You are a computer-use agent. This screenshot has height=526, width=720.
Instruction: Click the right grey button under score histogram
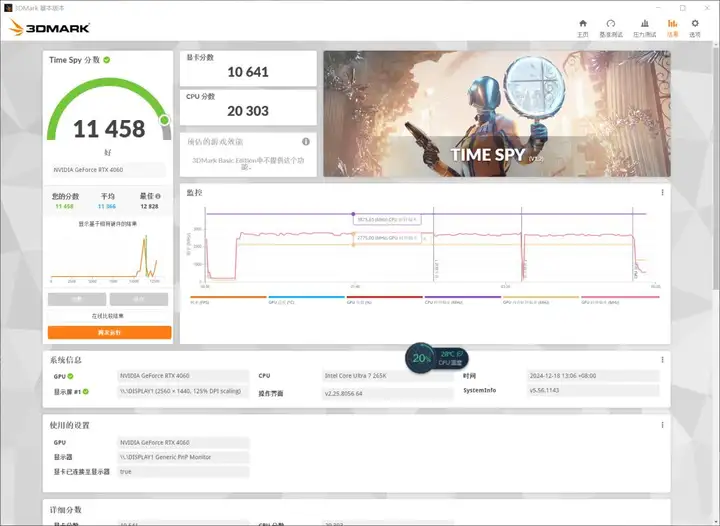[x=139, y=299]
